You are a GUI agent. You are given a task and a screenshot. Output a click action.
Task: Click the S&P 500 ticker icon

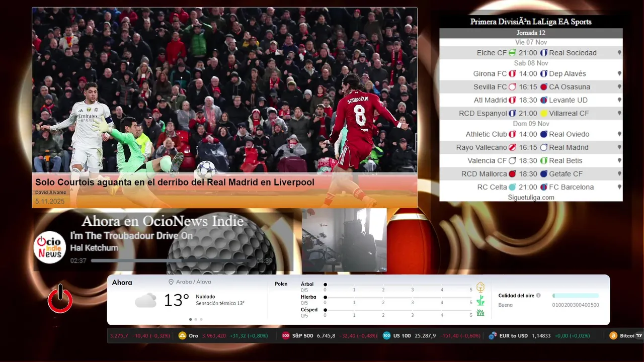coord(286,336)
